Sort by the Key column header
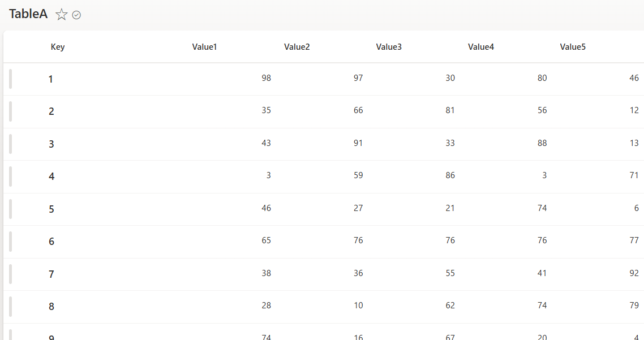644x340 pixels. pos(58,47)
